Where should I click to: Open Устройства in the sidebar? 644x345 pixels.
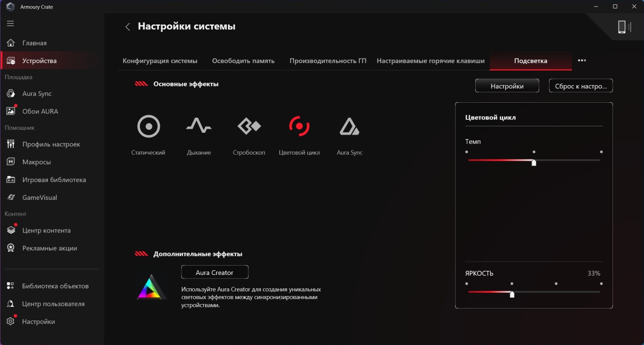(x=52, y=61)
